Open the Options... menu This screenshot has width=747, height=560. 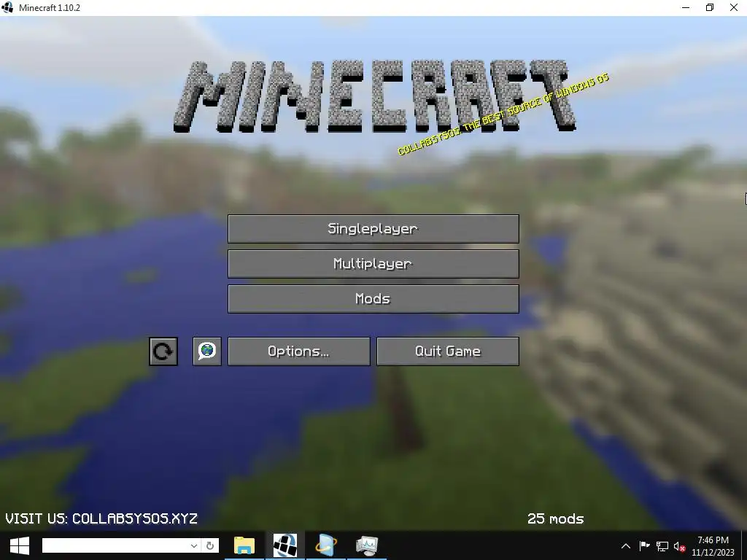[x=298, y=351]
